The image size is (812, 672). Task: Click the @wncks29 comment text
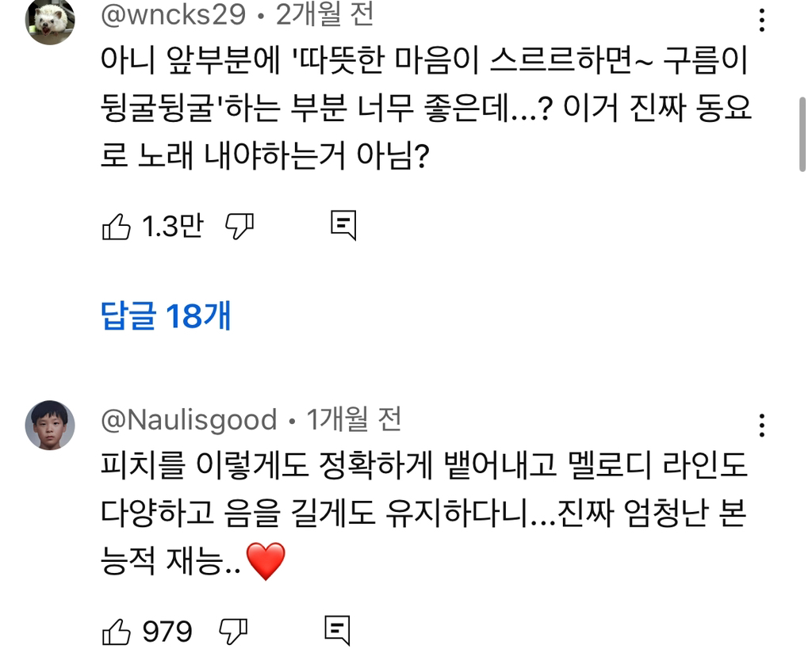click(426, 108)
